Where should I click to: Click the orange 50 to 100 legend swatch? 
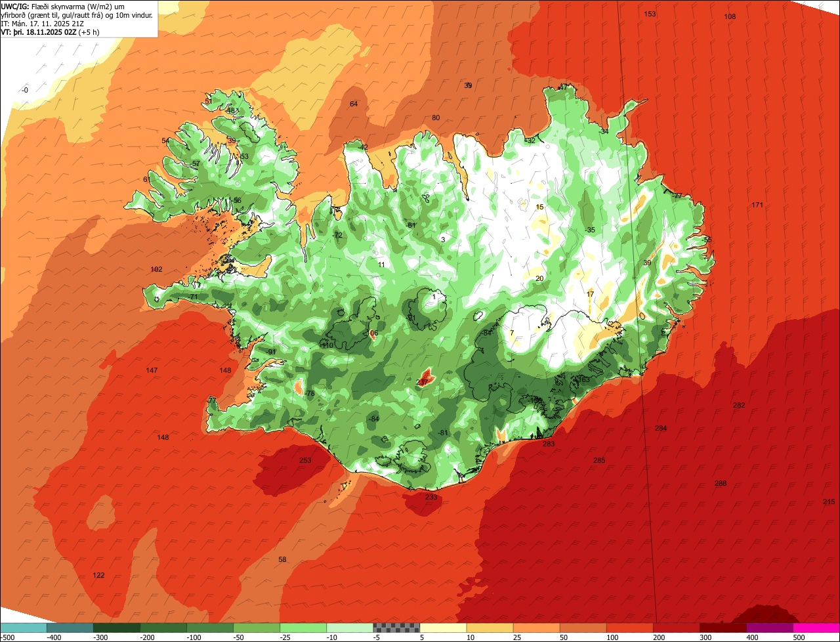click(x=583, y=628)
